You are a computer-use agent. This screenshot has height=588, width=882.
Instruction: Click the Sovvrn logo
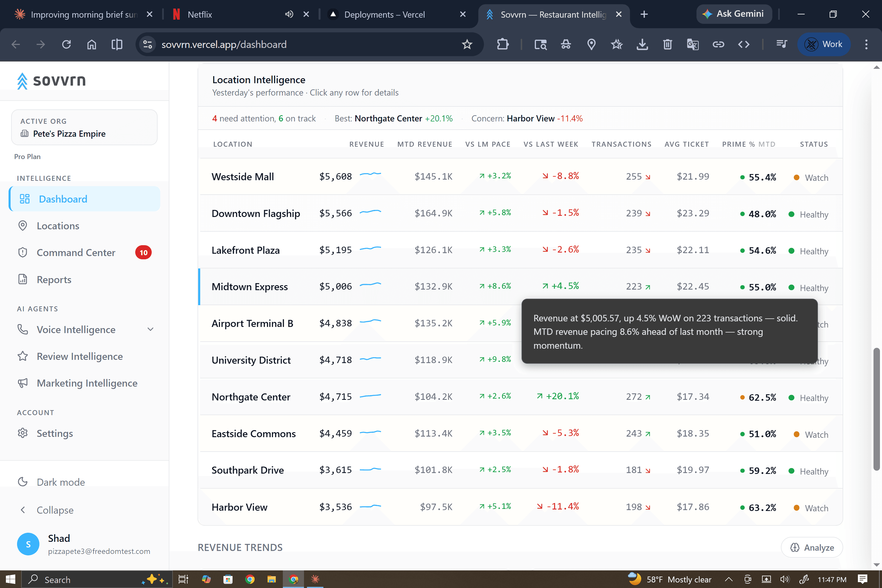click(51, 81)
